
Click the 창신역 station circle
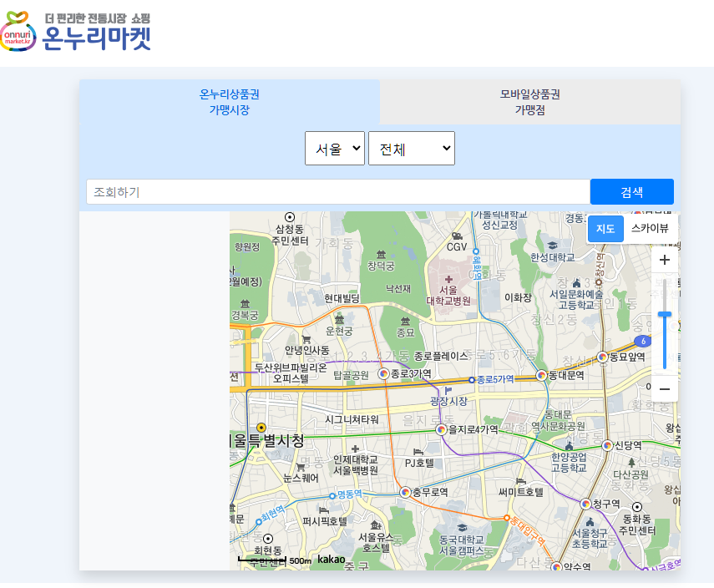tap(599, 282)
